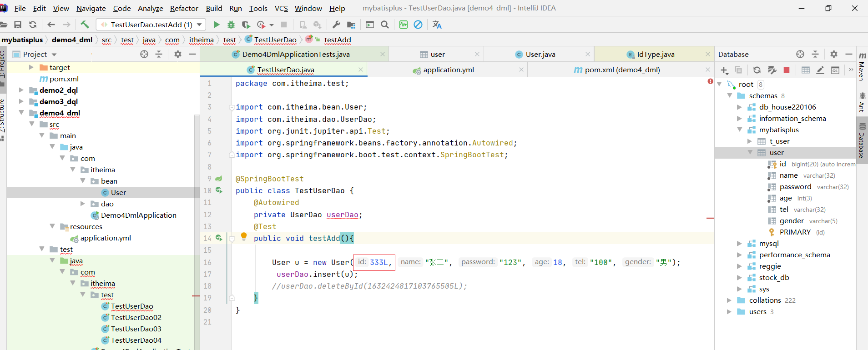The height and width of the screenshot is (350, 868).
Task: Locate current file in Project panel
Action: click(144, 54)
